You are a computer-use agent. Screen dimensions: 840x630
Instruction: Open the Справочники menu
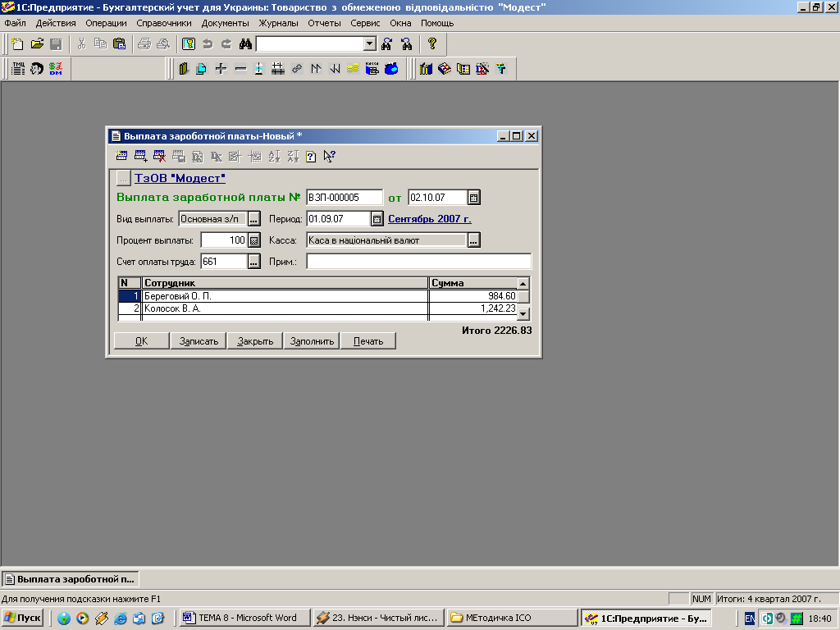[164, 23]
